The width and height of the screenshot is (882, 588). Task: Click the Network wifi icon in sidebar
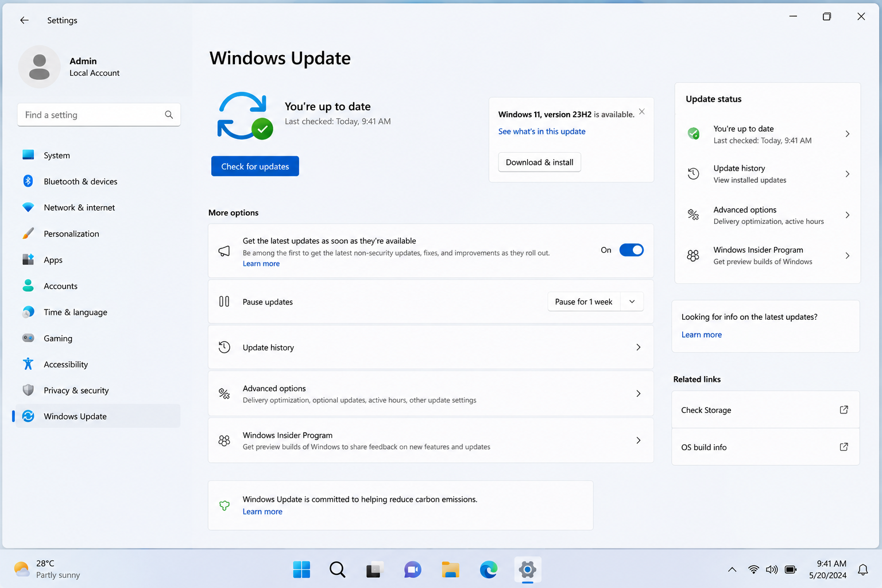(x=28, y=207)
